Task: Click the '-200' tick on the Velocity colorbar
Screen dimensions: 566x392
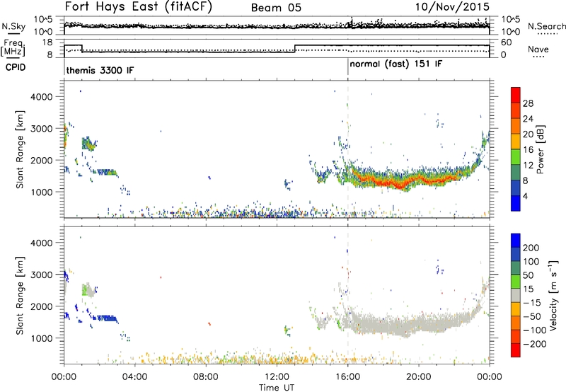Action: point(535,344)
